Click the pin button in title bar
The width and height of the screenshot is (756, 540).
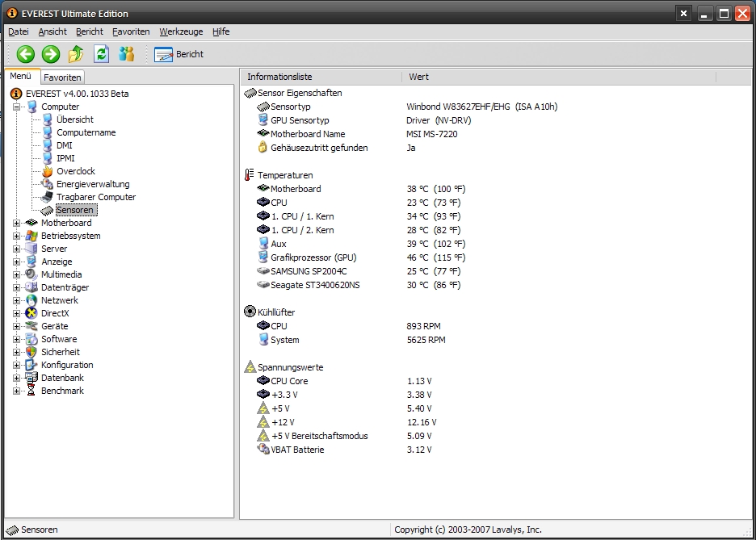(x=683, y=14)
